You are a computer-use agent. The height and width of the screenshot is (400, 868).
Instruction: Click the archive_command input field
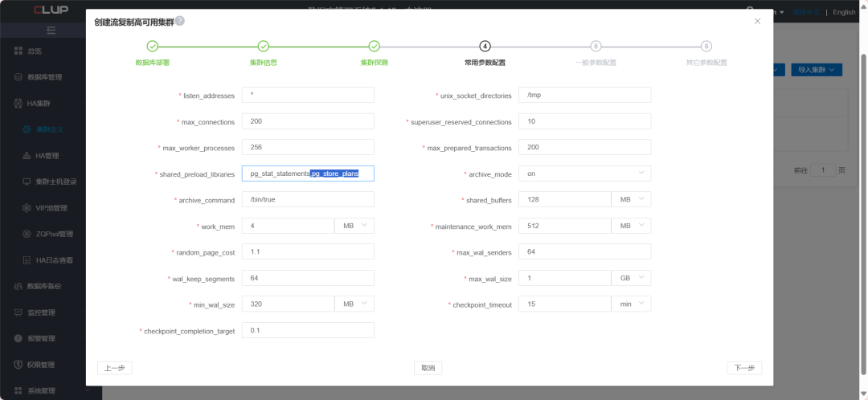(x=308, y=199)
